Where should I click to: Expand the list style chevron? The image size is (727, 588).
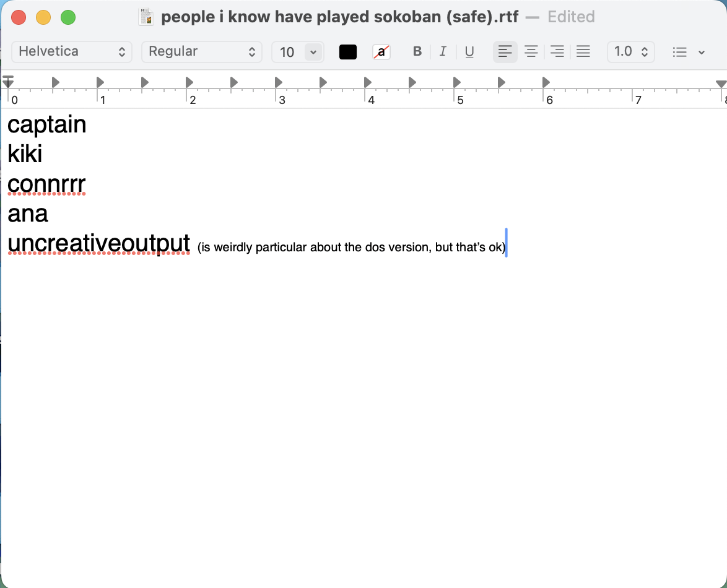click(x=702, y=53)
